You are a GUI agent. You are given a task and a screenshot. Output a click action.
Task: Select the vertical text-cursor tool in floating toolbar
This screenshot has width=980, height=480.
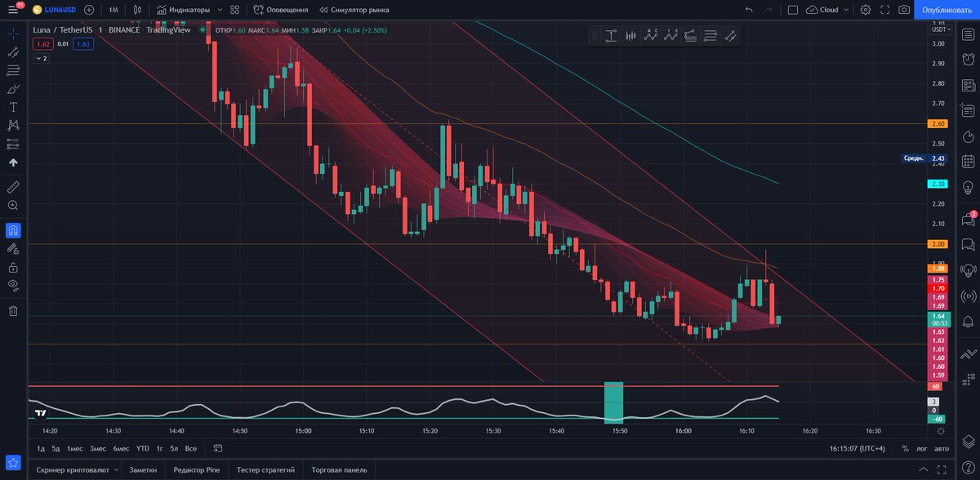tap(611, 35)
